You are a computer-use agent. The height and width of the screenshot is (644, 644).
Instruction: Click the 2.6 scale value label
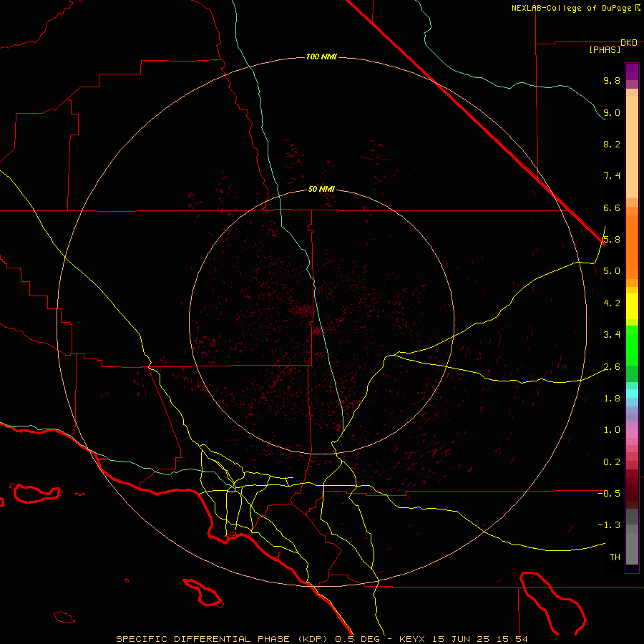612,366
